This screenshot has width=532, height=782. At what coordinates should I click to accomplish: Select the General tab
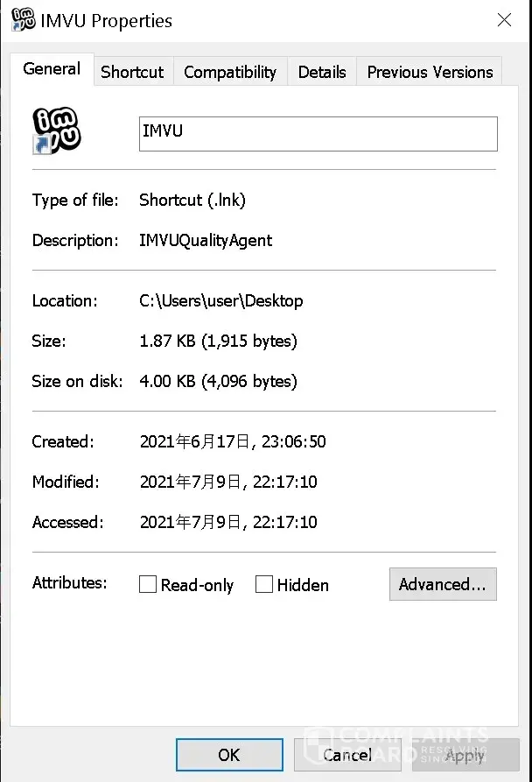click(52, 69)
